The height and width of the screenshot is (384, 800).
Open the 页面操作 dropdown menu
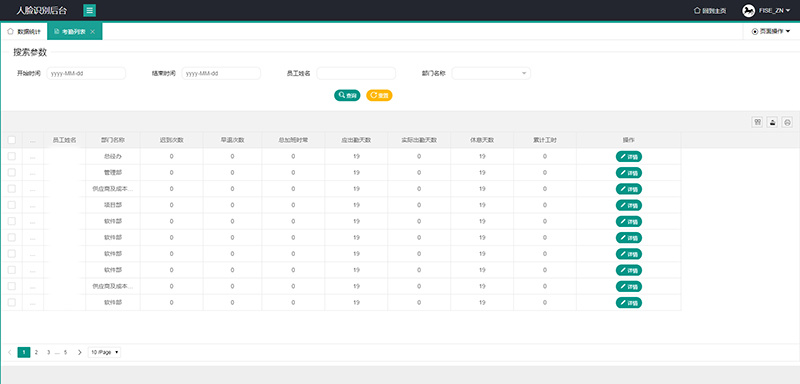point(771,32)
